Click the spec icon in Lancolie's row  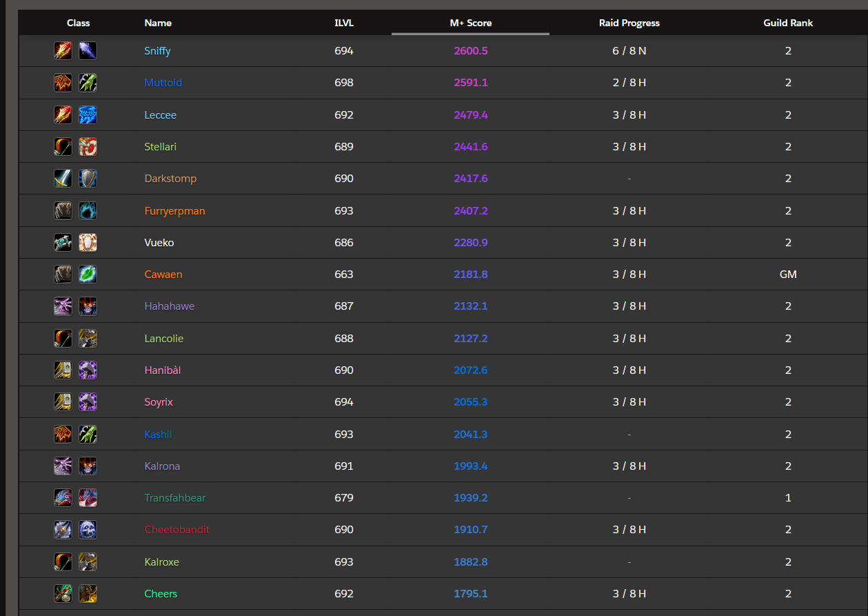pyautogui.click(x=88, y=338)
